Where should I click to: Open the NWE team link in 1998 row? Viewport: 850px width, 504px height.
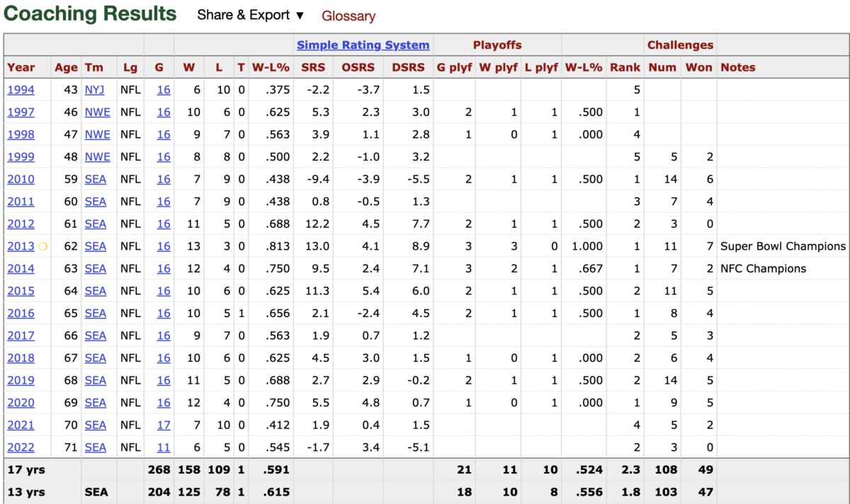(x=97, y=134)
